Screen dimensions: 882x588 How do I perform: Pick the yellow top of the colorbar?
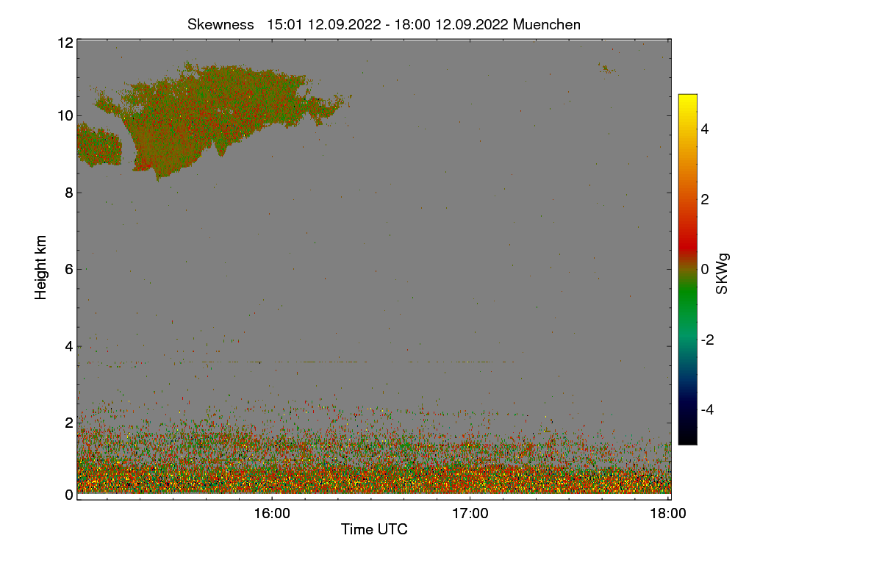(x=687, y=100)
